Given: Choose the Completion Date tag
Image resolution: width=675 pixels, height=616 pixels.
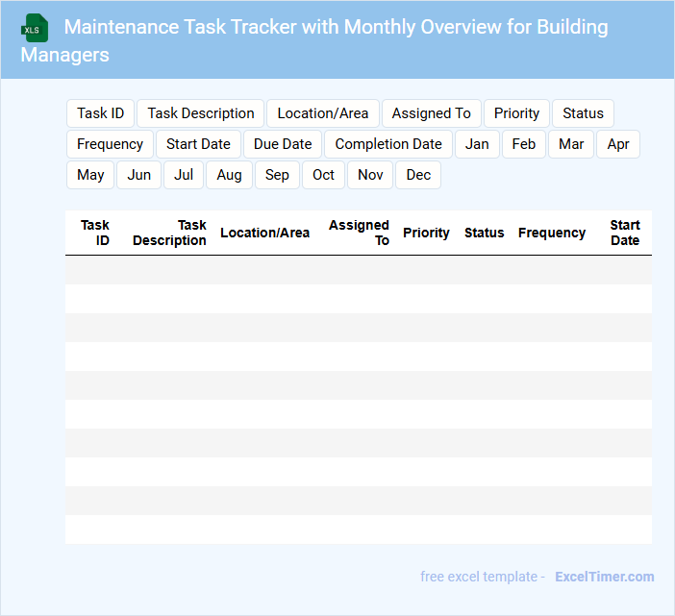Looking at the screenshot, I should pyautogui.click(x=388, y=144).
